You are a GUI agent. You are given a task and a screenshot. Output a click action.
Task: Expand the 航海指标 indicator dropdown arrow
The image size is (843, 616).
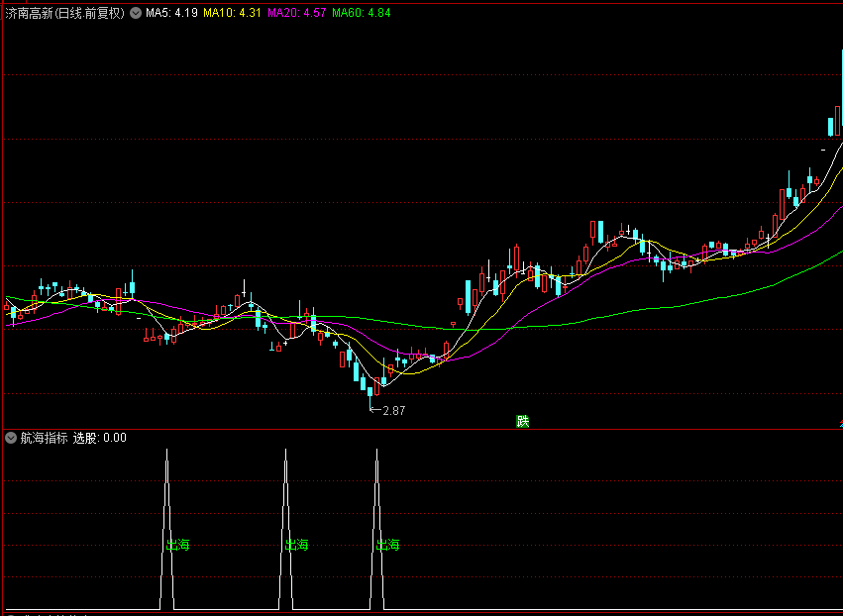[x=11, y=438]
